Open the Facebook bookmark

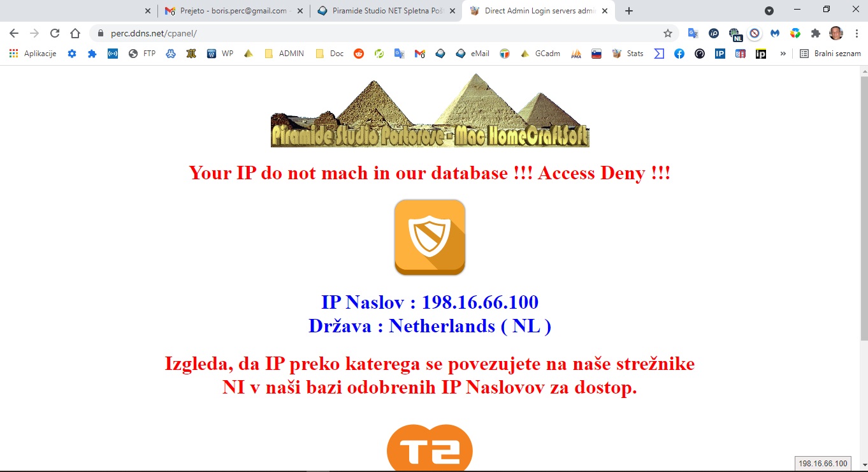pyautogui.click(x=679, y=54)
